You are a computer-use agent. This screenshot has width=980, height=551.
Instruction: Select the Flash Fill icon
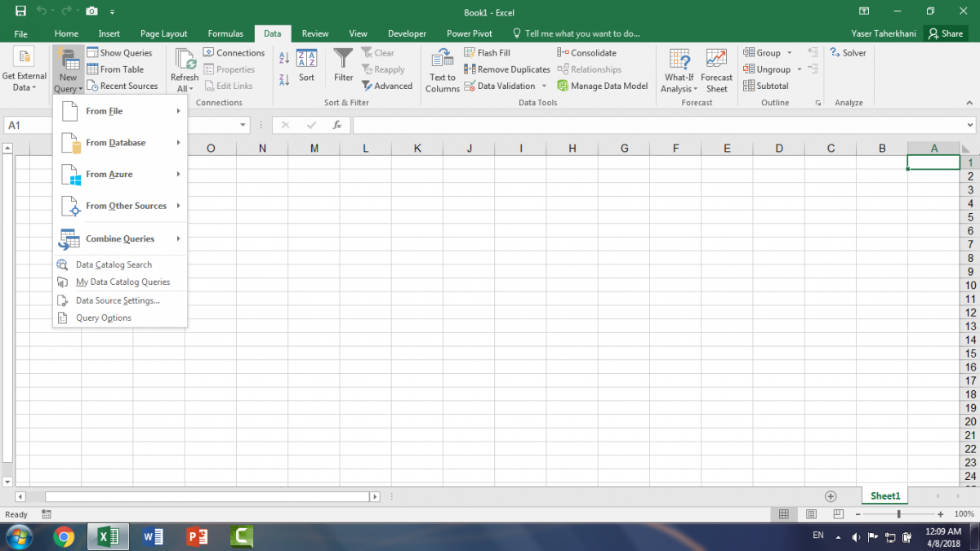tap(470, 52)
